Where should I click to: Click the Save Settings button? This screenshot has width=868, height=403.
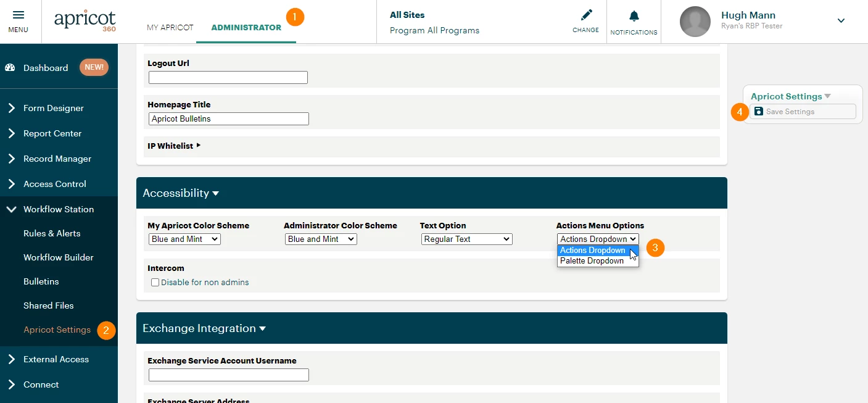pos(803,112)
